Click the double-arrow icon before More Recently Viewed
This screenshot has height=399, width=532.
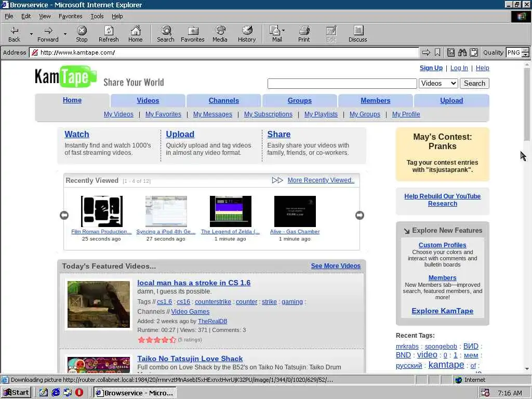pyautogui.click(x=277, y=180)
